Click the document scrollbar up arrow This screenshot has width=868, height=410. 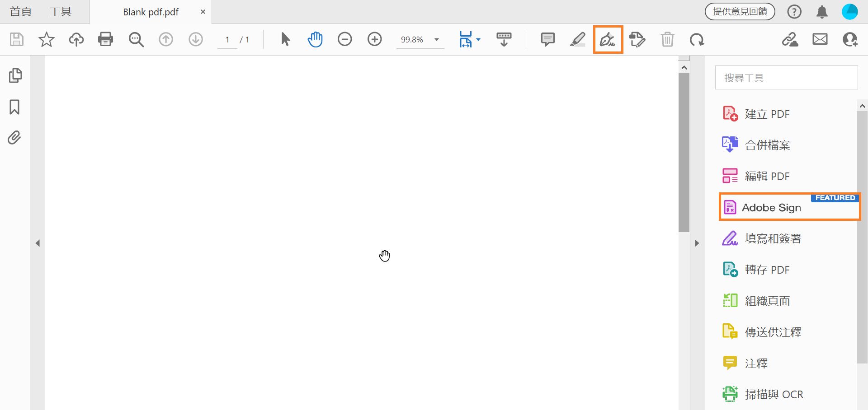tap(684, 67)
